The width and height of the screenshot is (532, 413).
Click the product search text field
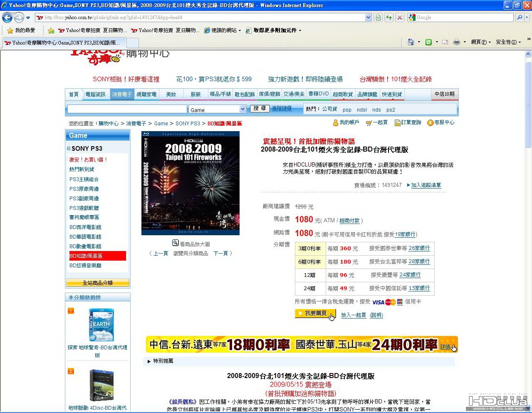click(127, 109)
